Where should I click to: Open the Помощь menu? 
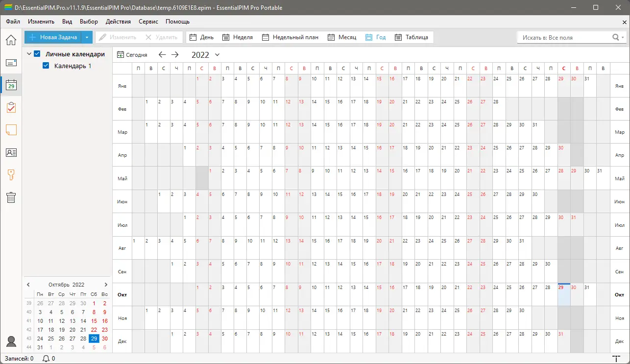pyautogui.click(x=177, y=22)
